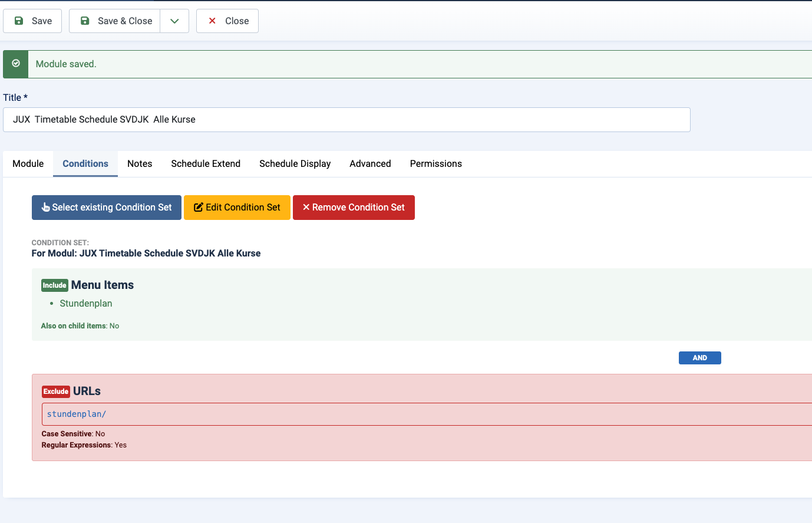Click the red X icon on Close
Screen dimensions: 812x523
(x=212, y=21)
